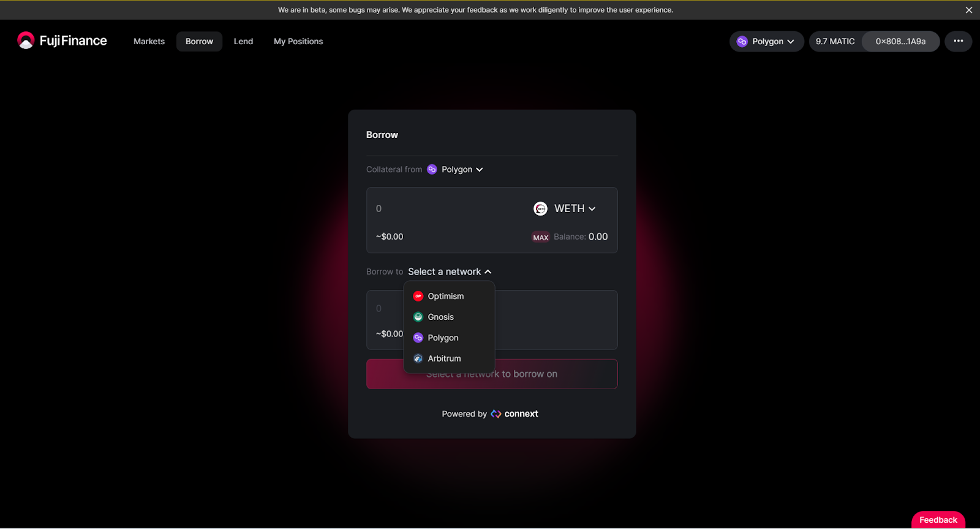980x529 pixels.
Task: Go to the Lend page
Action: pyautogui.click(x=243, y=41)
